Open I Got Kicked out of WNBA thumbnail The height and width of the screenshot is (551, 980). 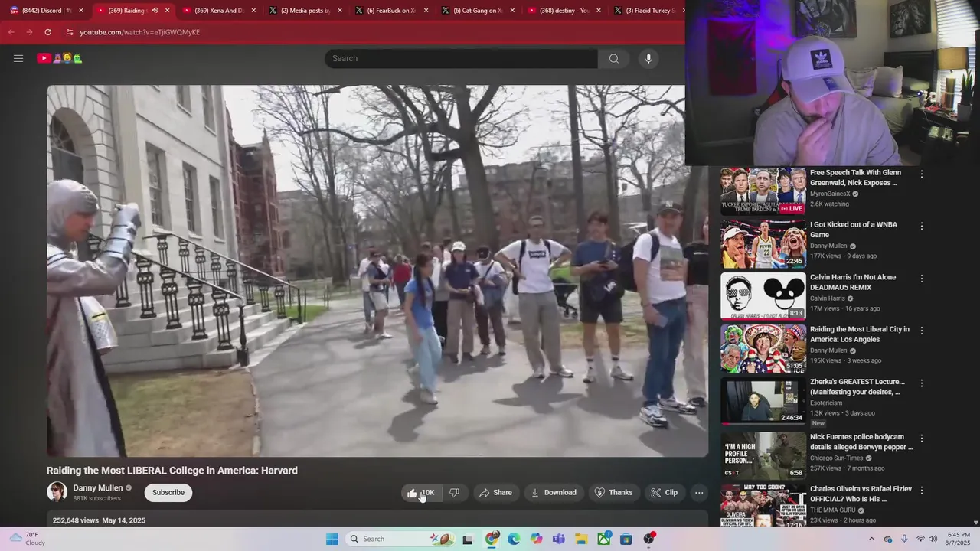[763, 243]
